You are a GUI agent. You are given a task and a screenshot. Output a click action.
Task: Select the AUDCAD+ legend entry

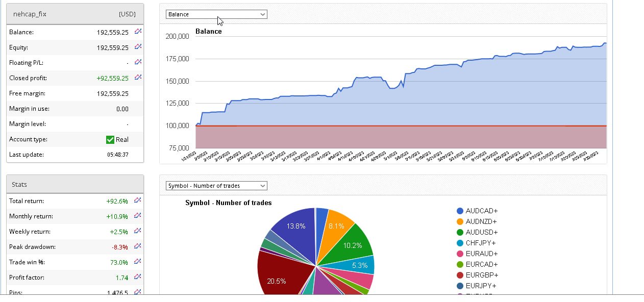tap(481, 211)
